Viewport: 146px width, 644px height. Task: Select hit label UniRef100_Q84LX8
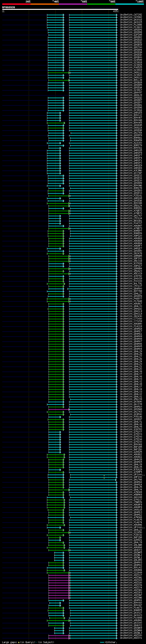(131, 384)
